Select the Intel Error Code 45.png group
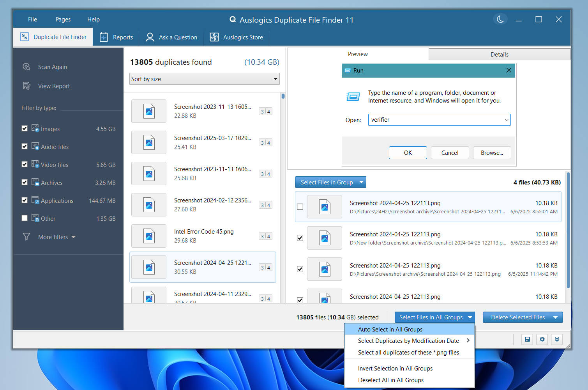This screenshot has height=390, width=588. (203, 236)
